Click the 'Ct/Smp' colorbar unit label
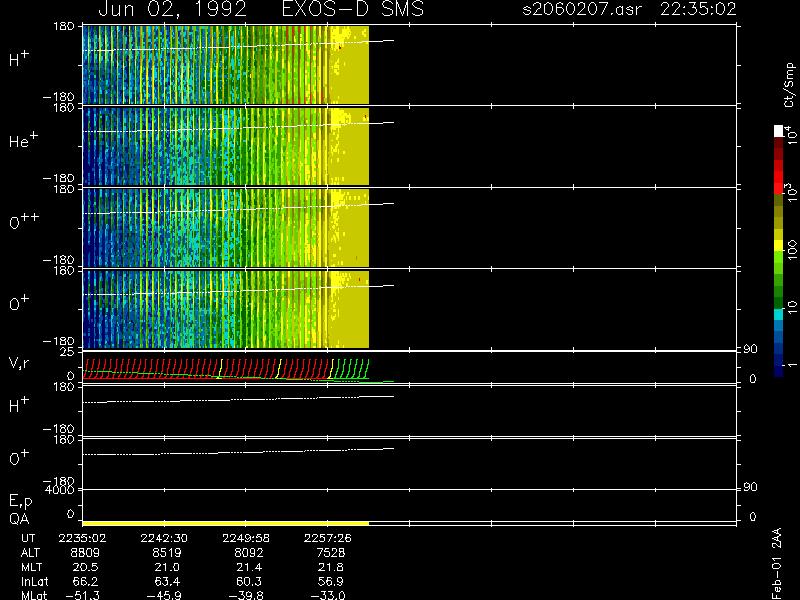Image resolution: width=800 pixels, height=600 pixels. coord(789,85)
